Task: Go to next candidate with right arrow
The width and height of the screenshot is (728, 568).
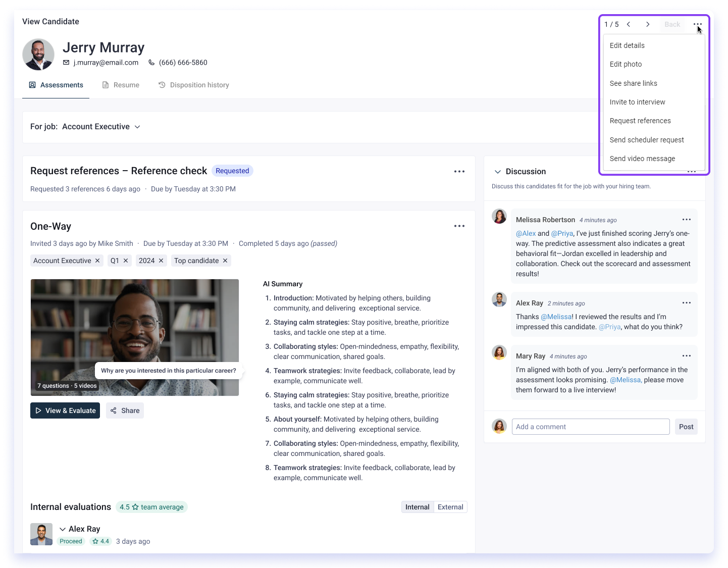Action: (x=648, y=24)
